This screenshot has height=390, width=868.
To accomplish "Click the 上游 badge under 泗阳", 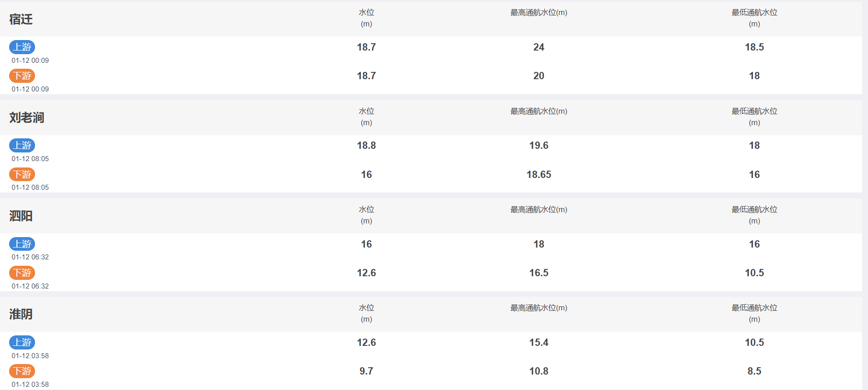I will click(22, 244).
